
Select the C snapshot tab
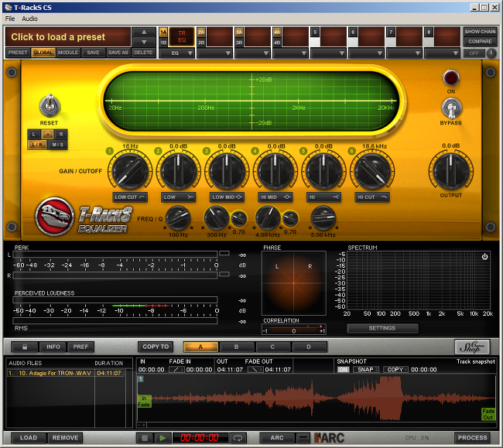272,347
